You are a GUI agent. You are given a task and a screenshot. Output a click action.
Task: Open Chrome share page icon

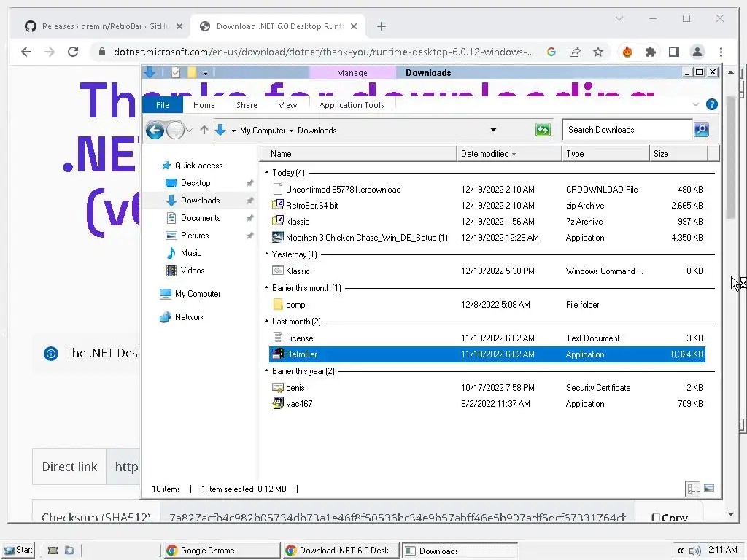pyautogui.click(x=575, y=52)
